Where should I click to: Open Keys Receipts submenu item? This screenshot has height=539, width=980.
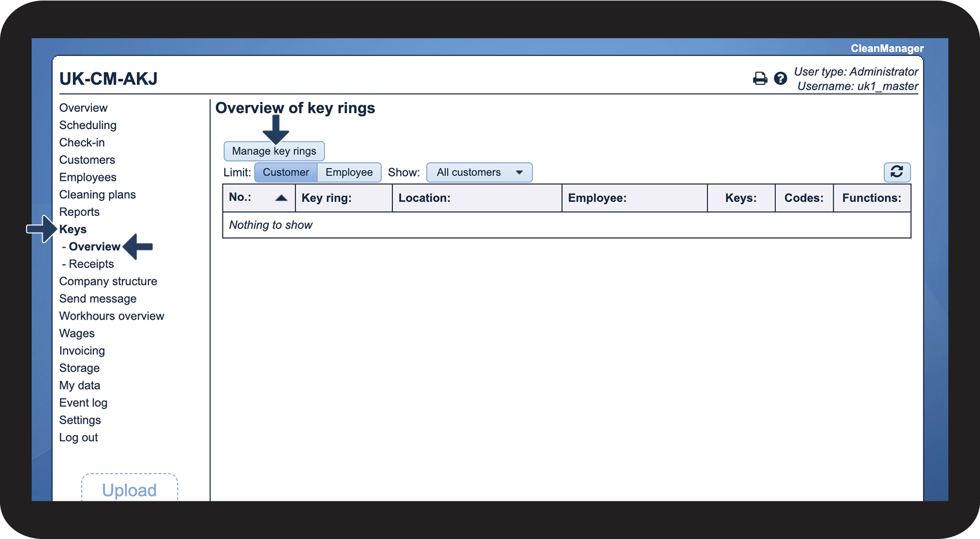[x=91, y=264]
